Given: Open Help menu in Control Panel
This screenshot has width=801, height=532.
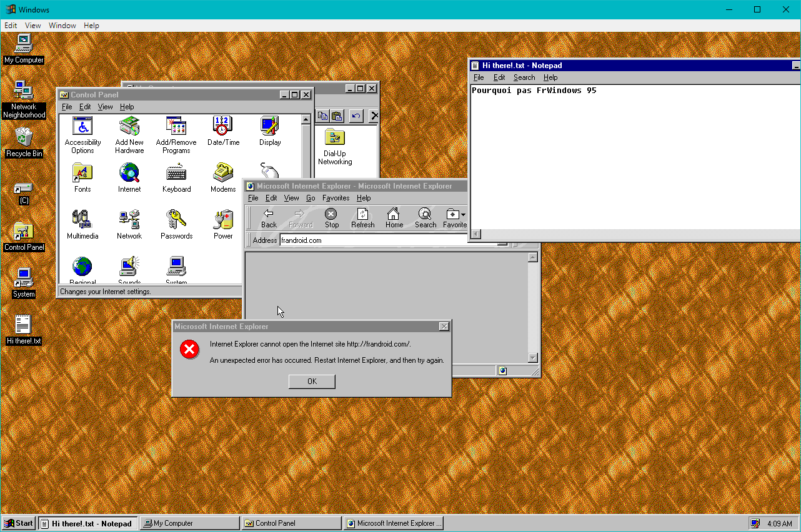Looking at the screenshot, I should point(127,107).
